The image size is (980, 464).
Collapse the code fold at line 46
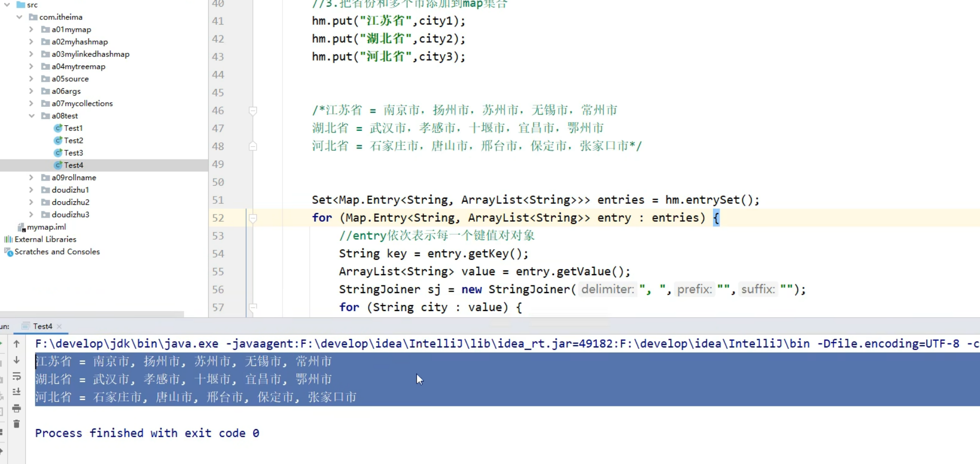253,110
